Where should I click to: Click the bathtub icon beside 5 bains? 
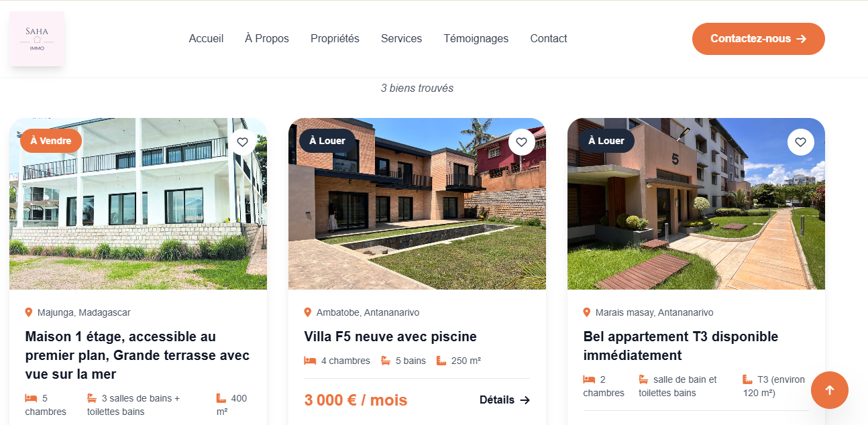click(x=386, y=361)
